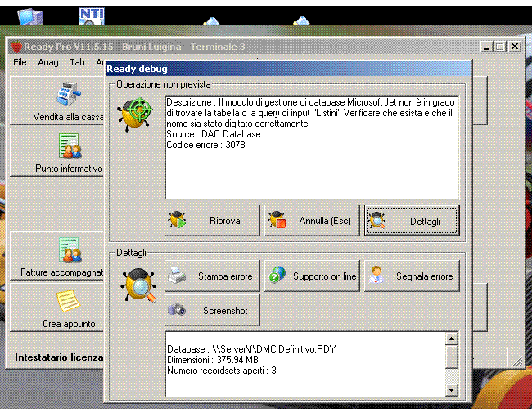Open Fatture accompagnatorie in Ready Pro
The width and height of the screenshot is (532, 409).
[x=57, y=256]
